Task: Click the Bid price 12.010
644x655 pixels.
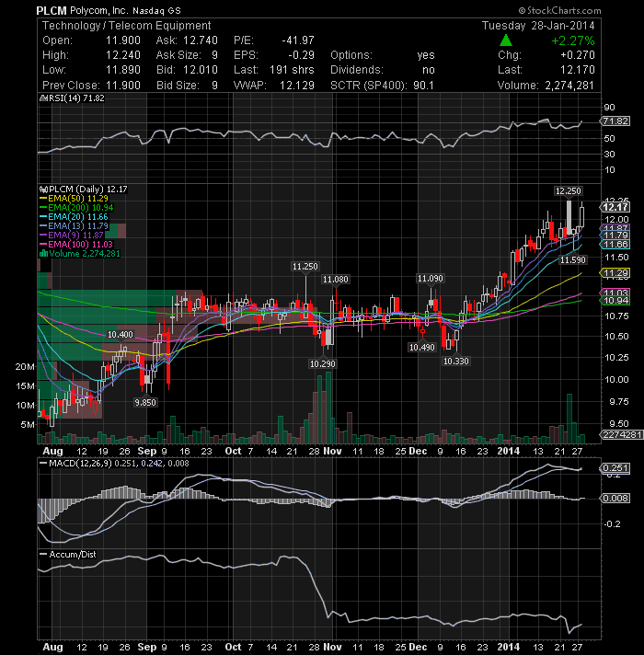Action: point(201,70)
